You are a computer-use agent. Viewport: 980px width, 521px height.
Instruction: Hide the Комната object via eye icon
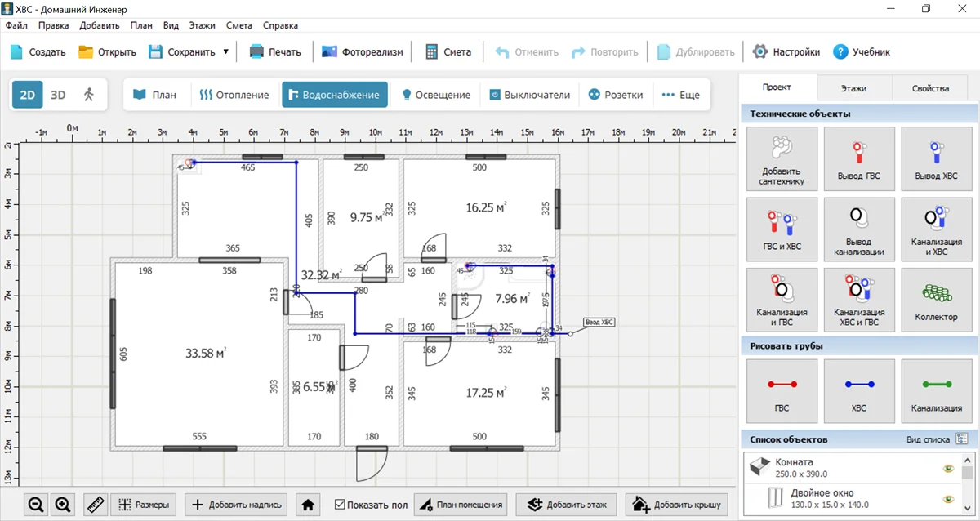point(948,468)
